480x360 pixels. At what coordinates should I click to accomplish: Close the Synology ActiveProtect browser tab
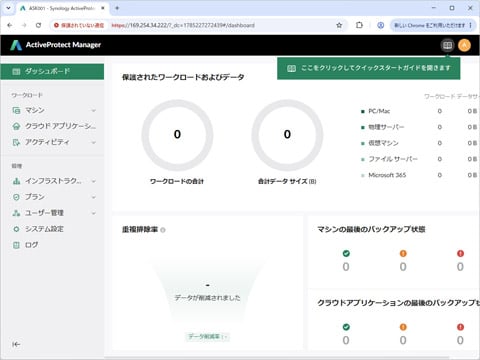click(x=103, y=8)
